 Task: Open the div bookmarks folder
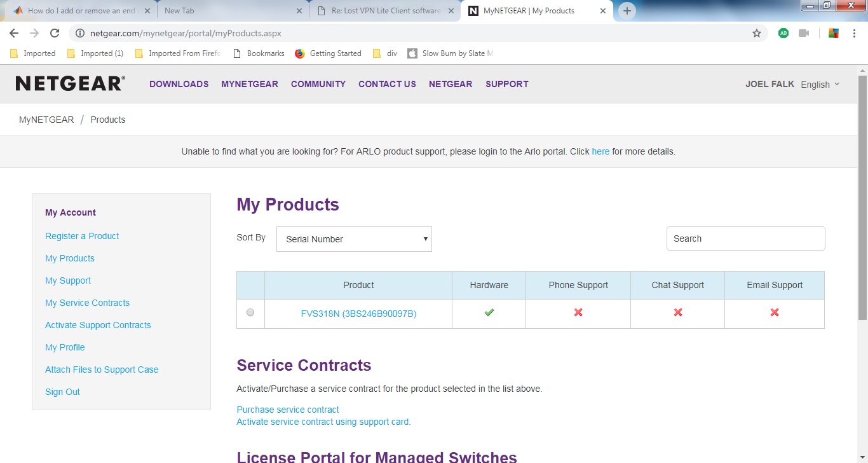(385, 53)
